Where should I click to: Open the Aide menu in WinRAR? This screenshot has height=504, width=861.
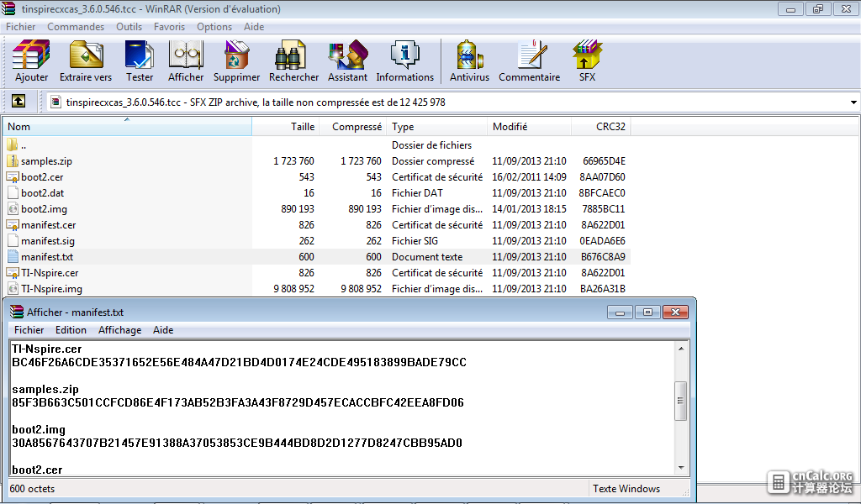254,26
